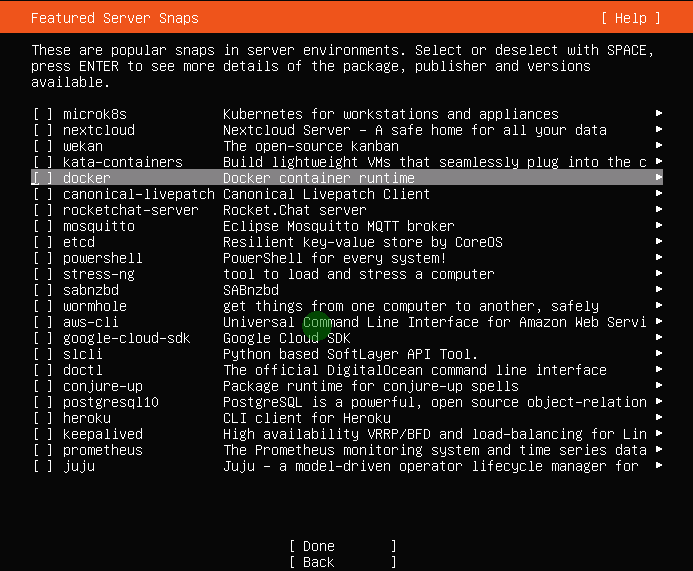693x571 pixels.
Task: Select the 'postgresql10' snap name
Action: 110,402
